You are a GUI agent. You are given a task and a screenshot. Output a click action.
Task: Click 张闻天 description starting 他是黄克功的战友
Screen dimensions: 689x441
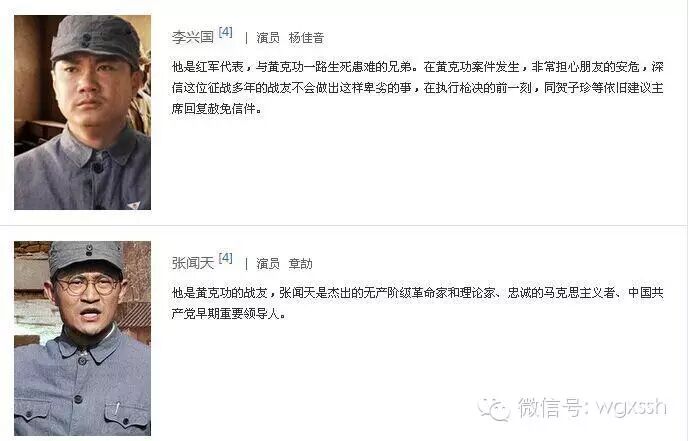coord(417,303)
